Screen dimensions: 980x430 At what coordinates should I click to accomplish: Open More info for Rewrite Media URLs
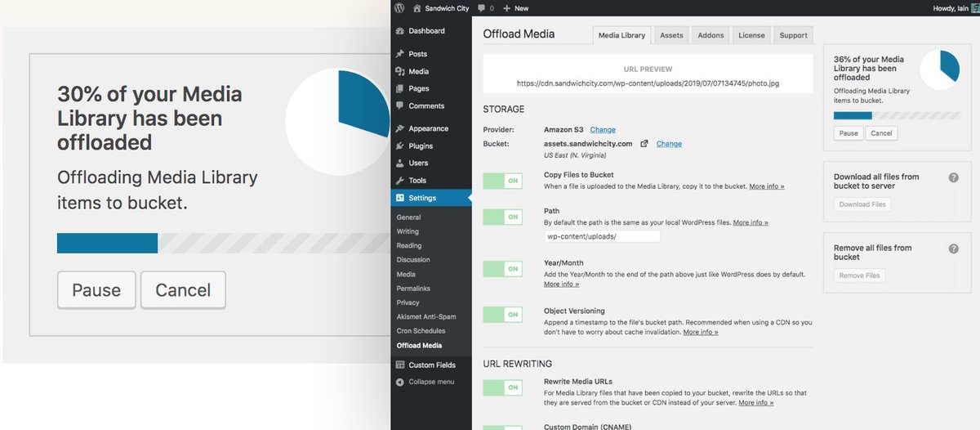[756, 403]
